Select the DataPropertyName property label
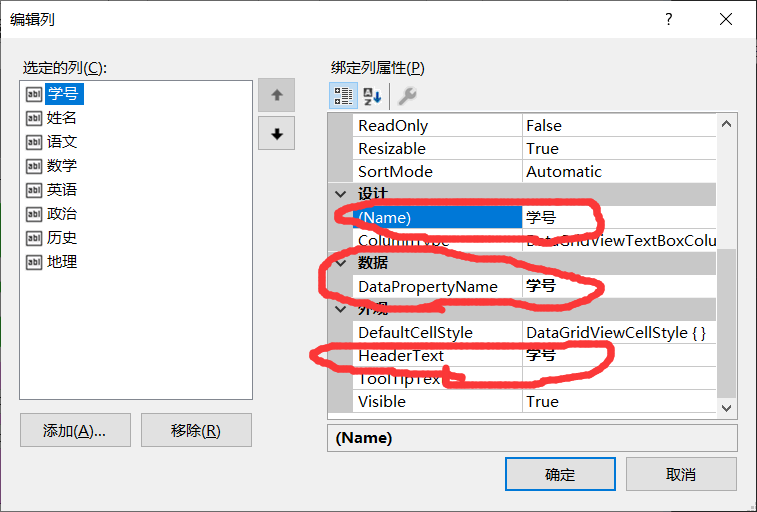This screenshot has width=757, height=512. (437, 287)
